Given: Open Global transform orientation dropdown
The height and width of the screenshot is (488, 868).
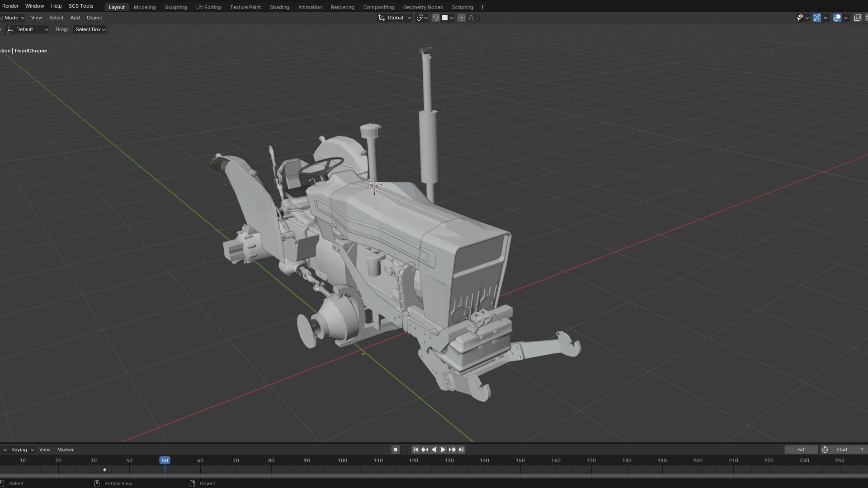Looking at the screenshot, I should click(395, 18).
